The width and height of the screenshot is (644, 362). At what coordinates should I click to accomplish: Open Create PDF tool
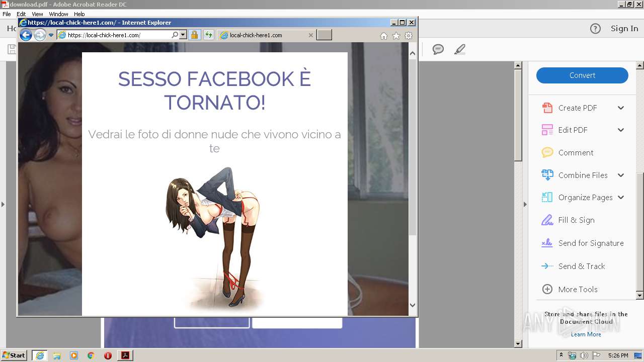coord(577,108)
